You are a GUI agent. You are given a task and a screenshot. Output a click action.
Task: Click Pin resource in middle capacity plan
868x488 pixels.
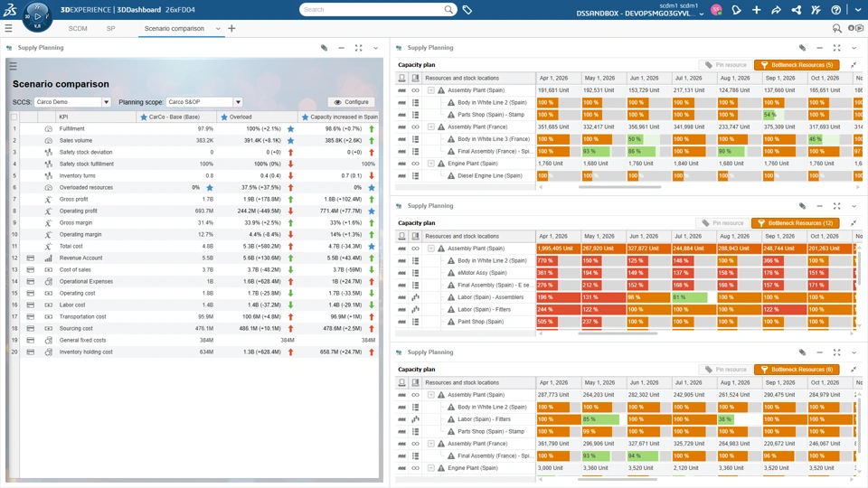722,223
